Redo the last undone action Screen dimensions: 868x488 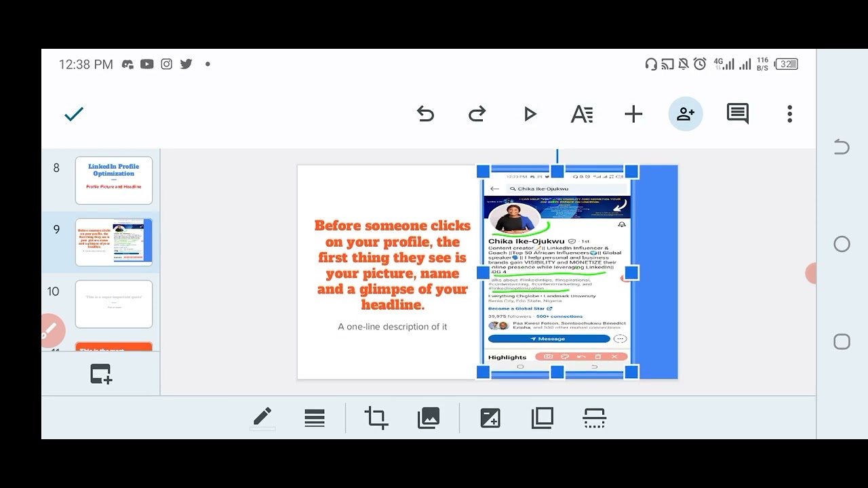pyautogui.click(x=477, y=114)
